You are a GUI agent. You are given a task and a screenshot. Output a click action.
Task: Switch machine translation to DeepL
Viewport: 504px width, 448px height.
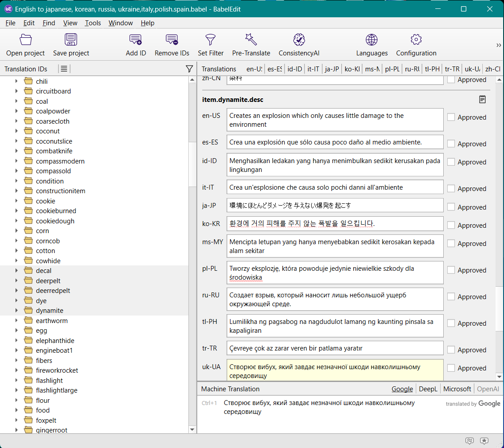pos(428,389)
